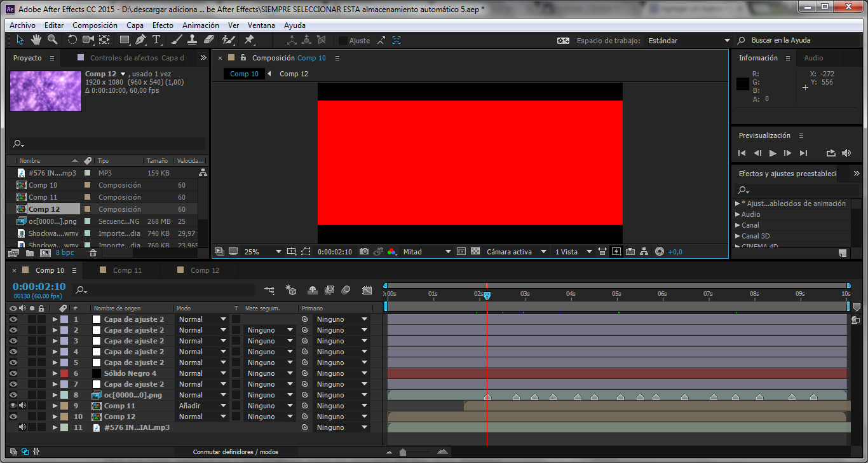Toggle the motion blur enable icon

(x=346, y=290)
